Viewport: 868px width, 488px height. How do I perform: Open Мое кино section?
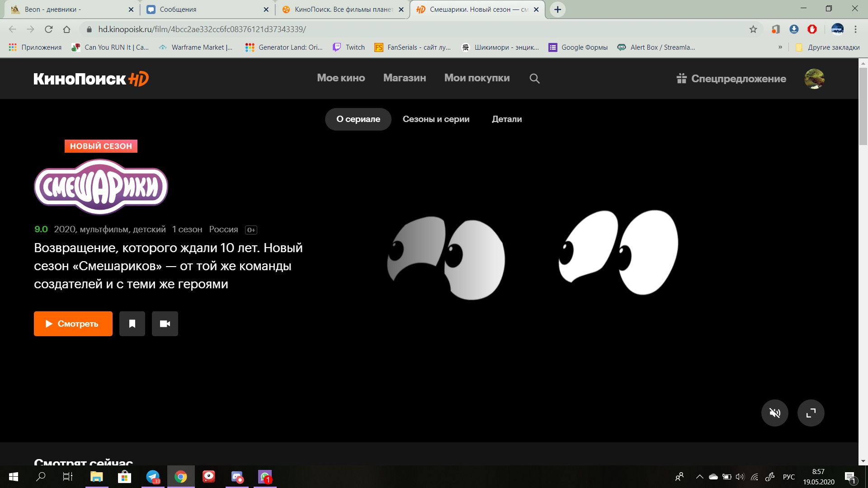(341, 78)
